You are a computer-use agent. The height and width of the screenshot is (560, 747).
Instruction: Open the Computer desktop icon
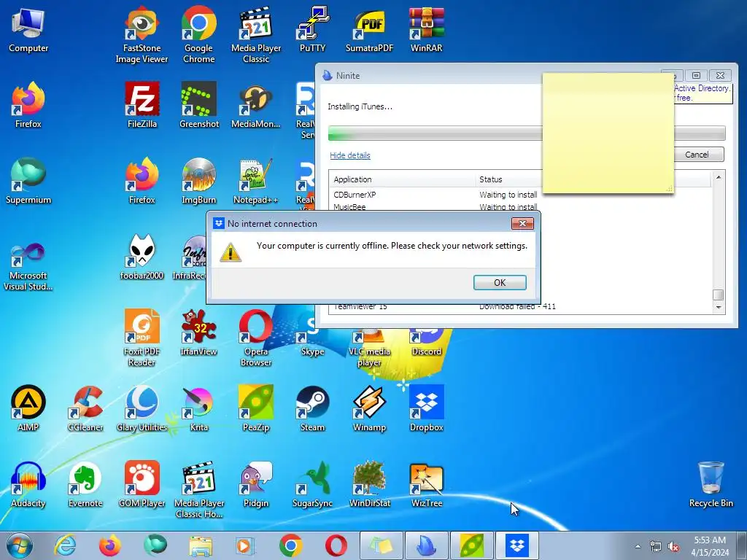pyautogui.click(x=28, y=30)
